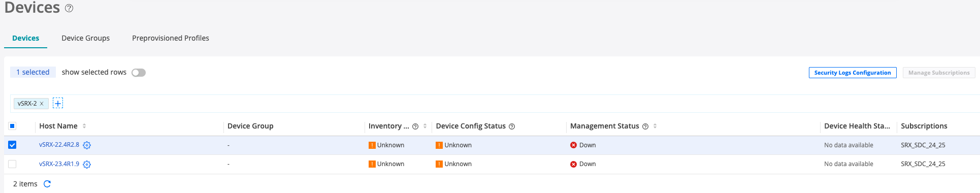Click gear icon next to vSRX-22.4R2.8

click(87, 145)
